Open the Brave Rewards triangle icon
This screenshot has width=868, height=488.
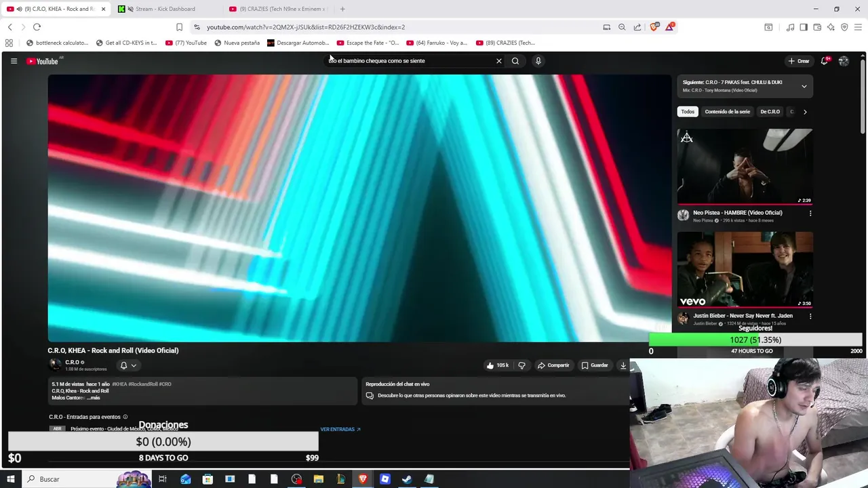pos(670,26)
